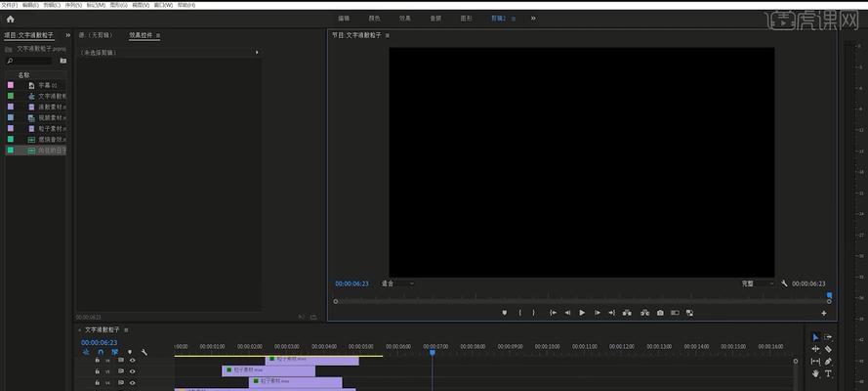Go to In point
The image size is (868, 391).
tap(553, 313)
